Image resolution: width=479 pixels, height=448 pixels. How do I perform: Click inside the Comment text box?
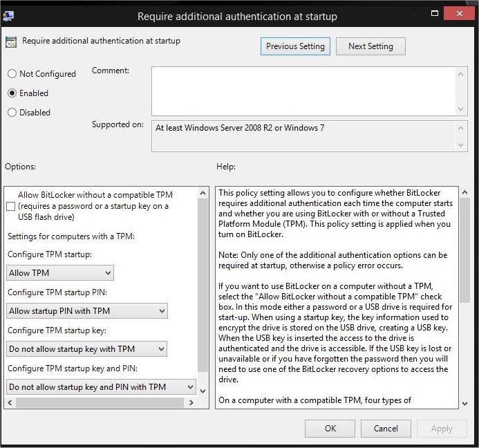coord(303,91)
